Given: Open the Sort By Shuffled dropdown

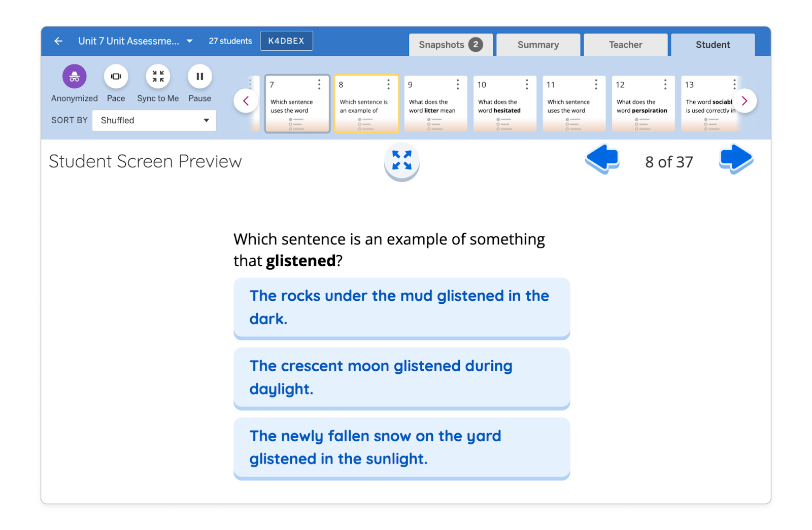Looking at the screenshot, I should coord(154,120).
